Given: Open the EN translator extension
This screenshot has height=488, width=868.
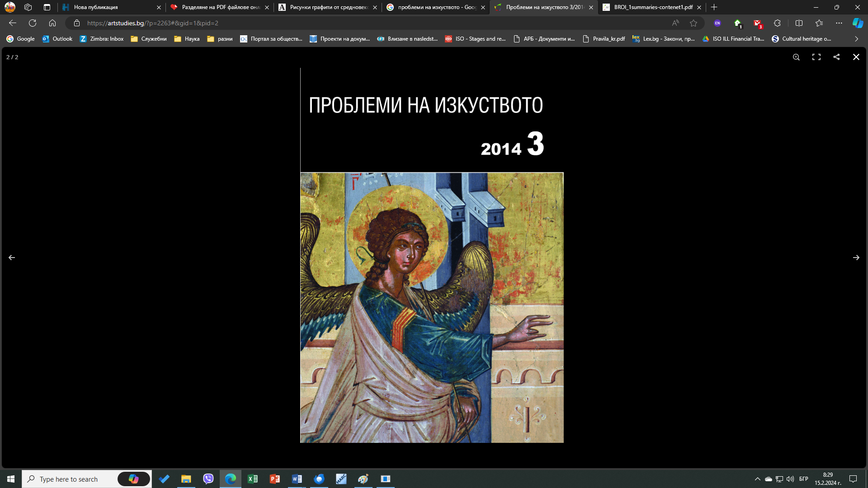Looking at the screenshot, I should 717,23.
